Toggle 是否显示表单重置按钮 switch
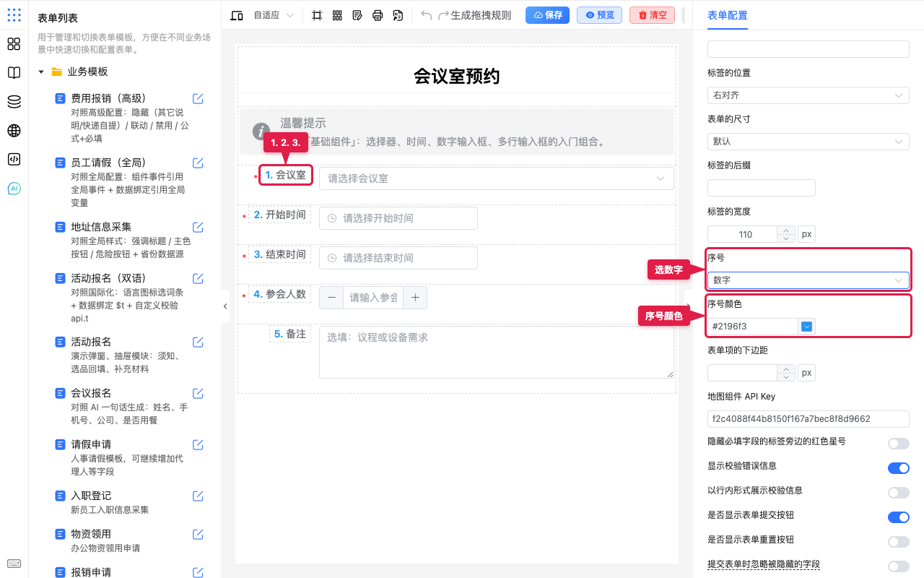This screenshot has height=578, width=924. (x=899, y=541)
